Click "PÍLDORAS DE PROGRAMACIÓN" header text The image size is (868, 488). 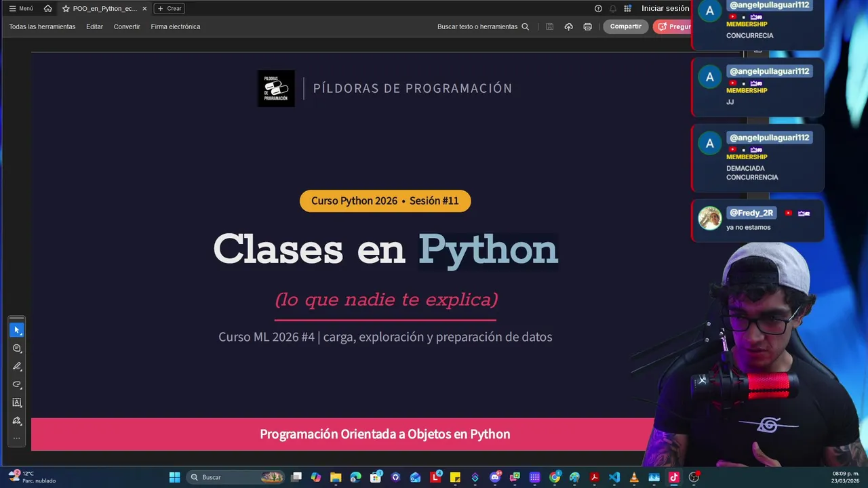tap(412, 88)
